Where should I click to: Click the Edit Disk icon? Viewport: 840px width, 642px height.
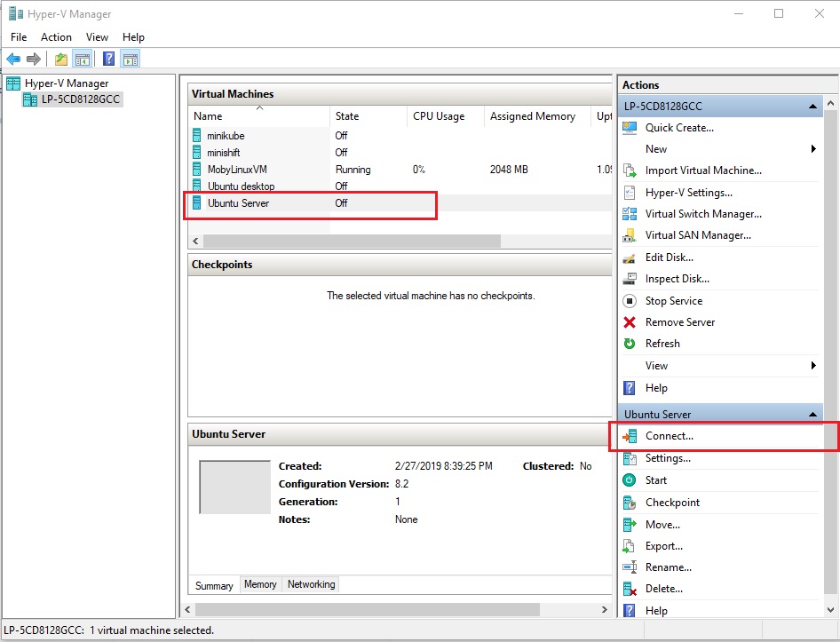point(630,258)
